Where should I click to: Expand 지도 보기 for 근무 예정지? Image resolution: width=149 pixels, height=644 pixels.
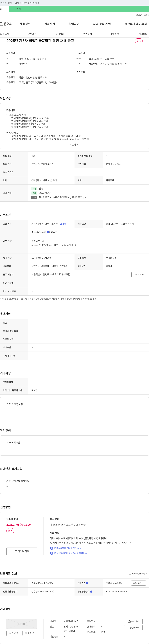[138, 275]
